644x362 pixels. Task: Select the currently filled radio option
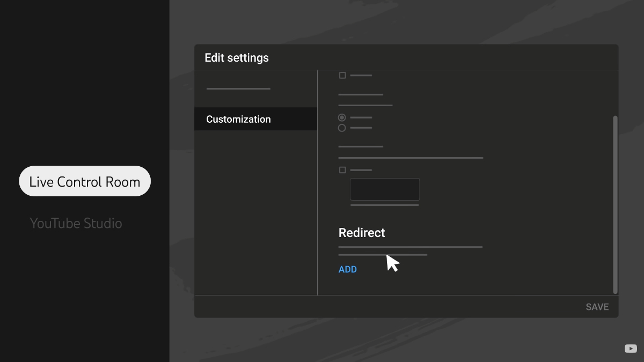[x=342, y=117]
